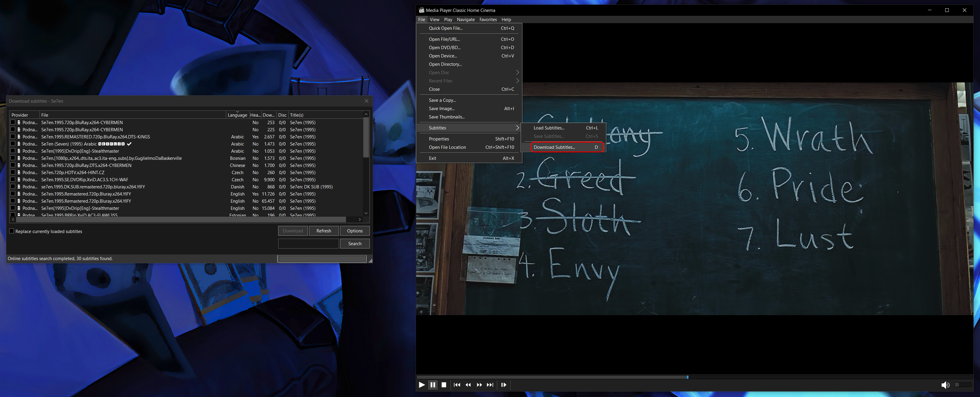This screenshot has height=397, width=980.
Task: Click the Play button in the player
Action: coord(422,385)
